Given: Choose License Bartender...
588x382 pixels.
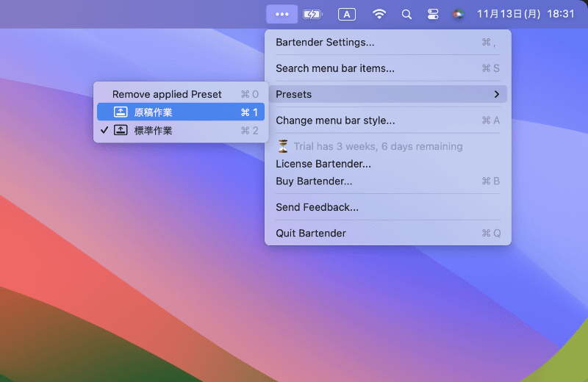Looking at the screenshot, I should (388, 164).
